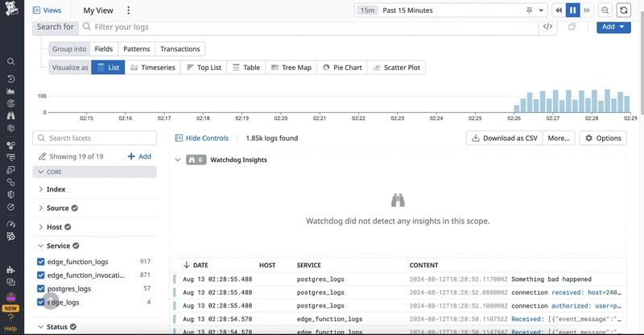Group logs into Fields
Image resolution: width=644 pixels, height=335 pixels.
104,49
